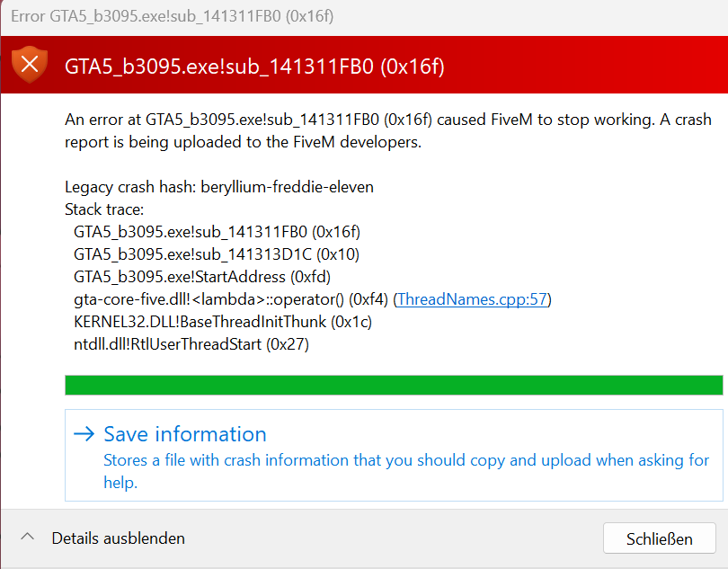Click the red header title GTA5_b3095.exe!sub_141311FB0

coord(254,67)
